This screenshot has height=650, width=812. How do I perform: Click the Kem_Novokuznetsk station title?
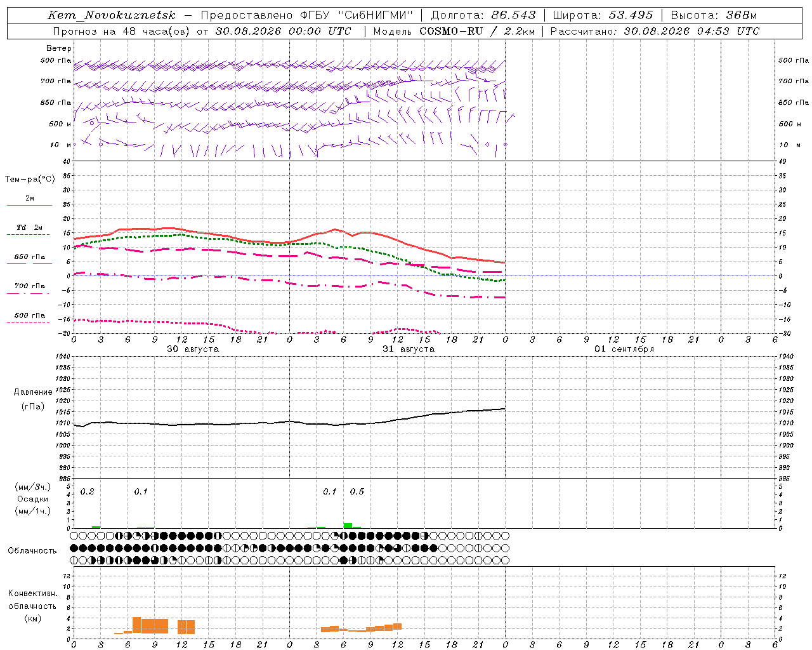(112, 15)
